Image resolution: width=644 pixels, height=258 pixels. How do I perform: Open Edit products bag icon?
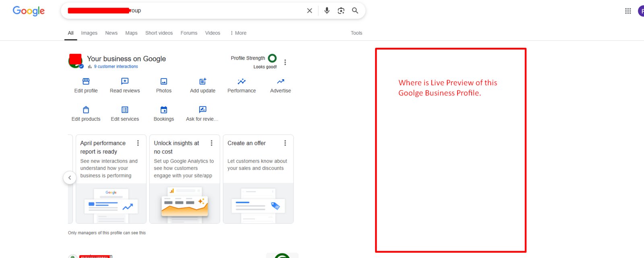86,110
